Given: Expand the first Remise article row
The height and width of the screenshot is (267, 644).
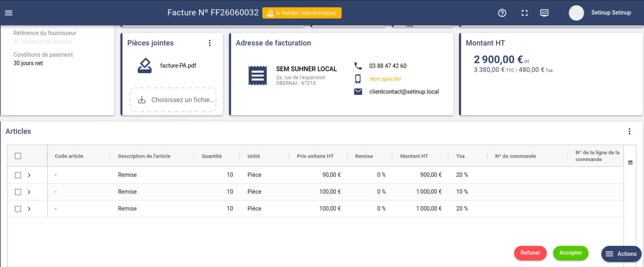Looking at the screenshot, I should 29,175.
